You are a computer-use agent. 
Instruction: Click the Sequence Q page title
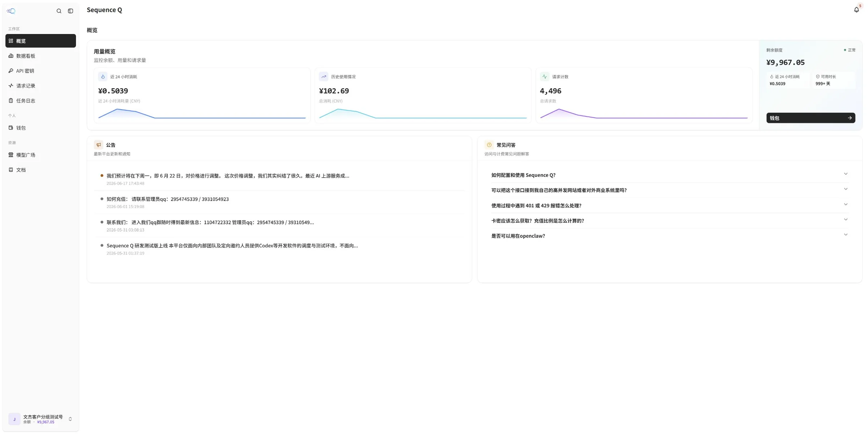point(105,10)
